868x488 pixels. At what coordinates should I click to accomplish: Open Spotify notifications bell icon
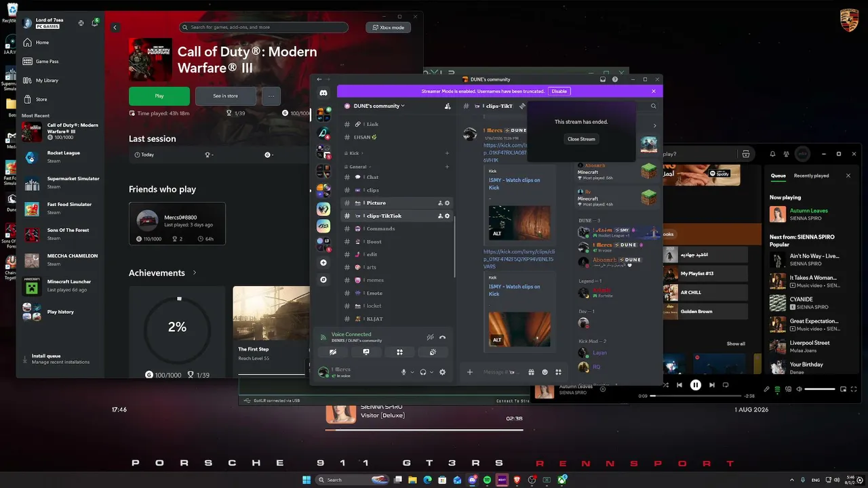point(772,154)
